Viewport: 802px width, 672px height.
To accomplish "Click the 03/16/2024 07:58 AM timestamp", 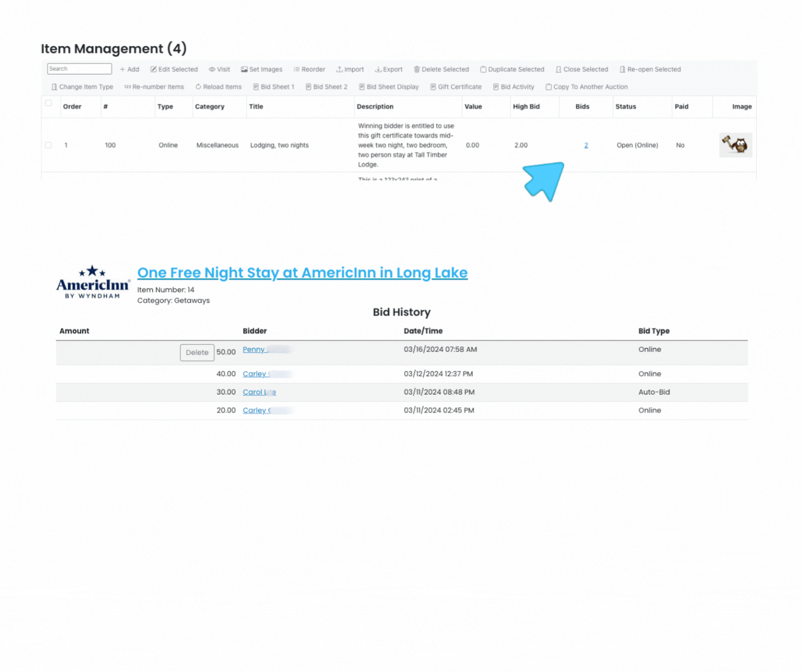I will pyautogui.click(x=440, y=349).
